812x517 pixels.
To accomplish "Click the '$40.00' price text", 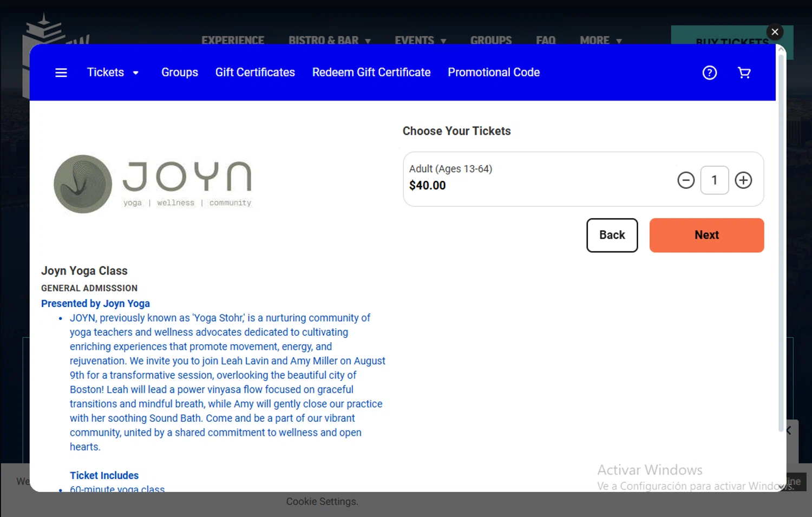I will (428, 186).
